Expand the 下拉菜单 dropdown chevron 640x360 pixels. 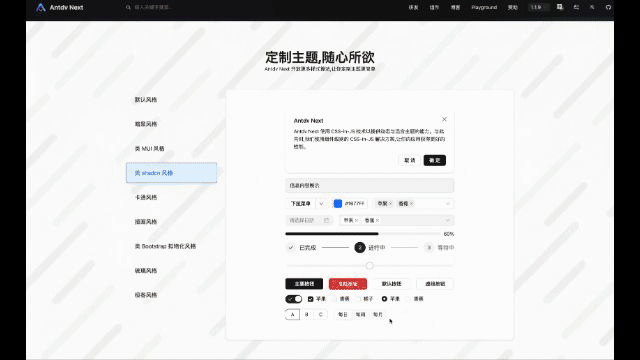(321, 204)
